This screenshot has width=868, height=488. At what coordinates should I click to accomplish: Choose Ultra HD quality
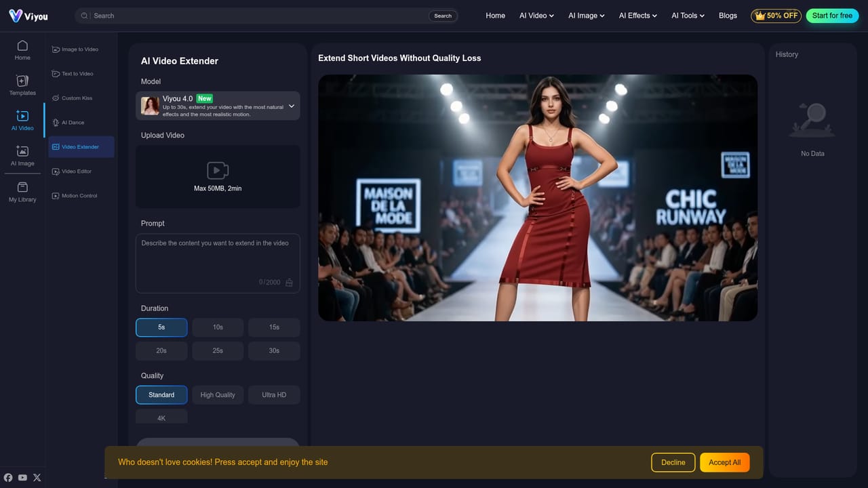coord(274,394)
